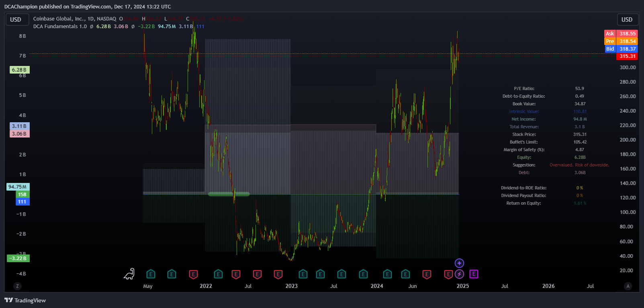Image resolution: width=644 pixels, height=308 pixels.
Task: Click the -4B level on the left scale
Action: click(x=21, y=273)
